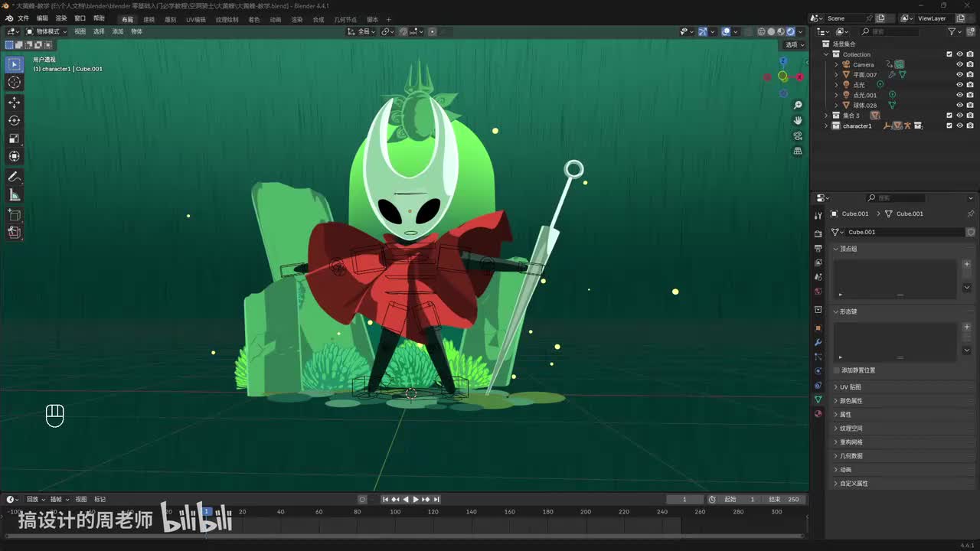
Task: Expand the character1 collection
Action: click(826, 126)
